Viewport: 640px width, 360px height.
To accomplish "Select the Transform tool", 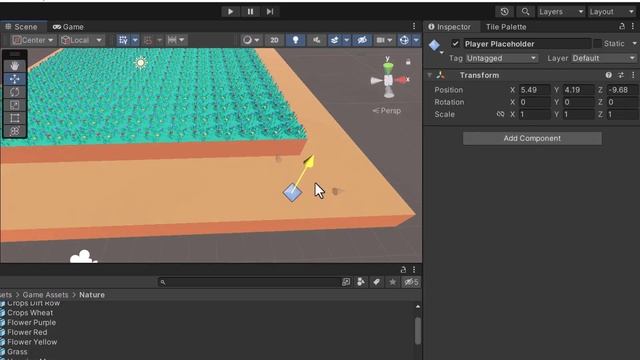I will pyautogui.click(x=15, y=131).
